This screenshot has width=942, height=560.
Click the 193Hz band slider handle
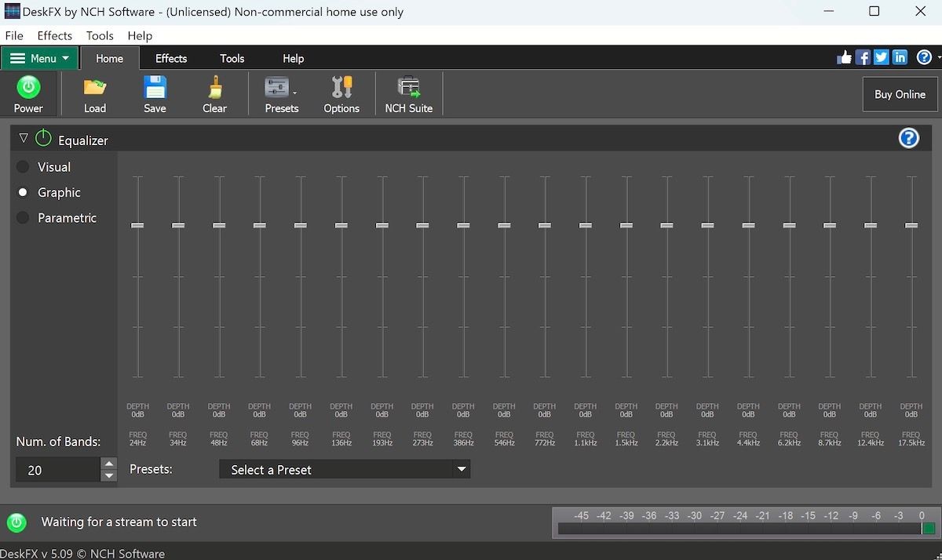click(382, 225)
